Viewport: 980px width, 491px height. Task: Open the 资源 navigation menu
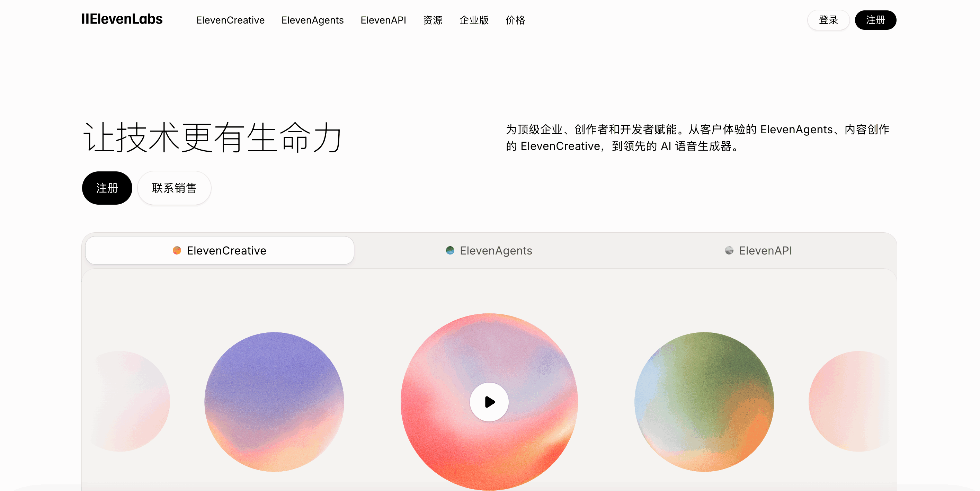433,20
